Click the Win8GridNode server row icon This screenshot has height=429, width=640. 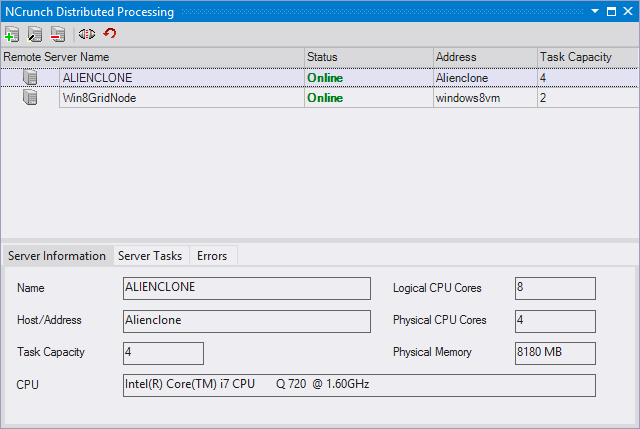click(30, 98)
